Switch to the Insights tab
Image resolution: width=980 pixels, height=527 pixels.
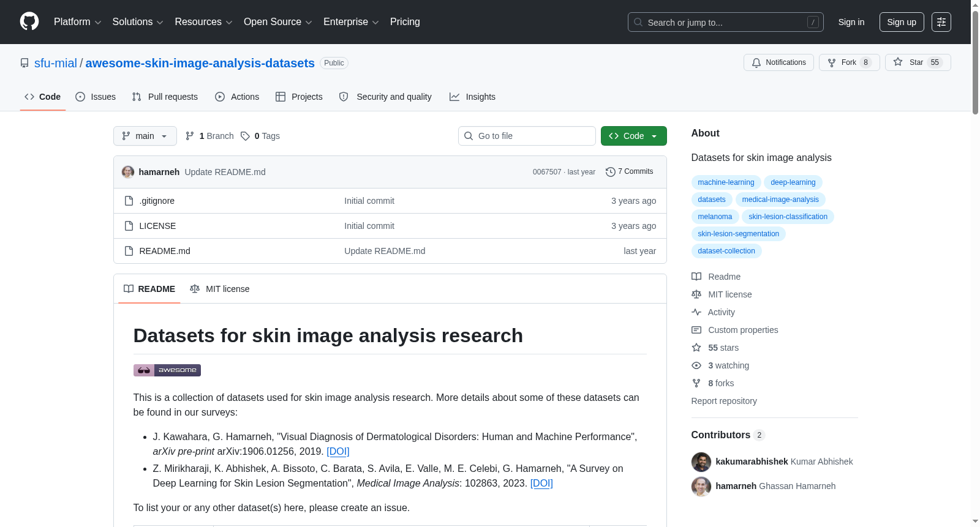pyautogui.click(x=472, y=97)
